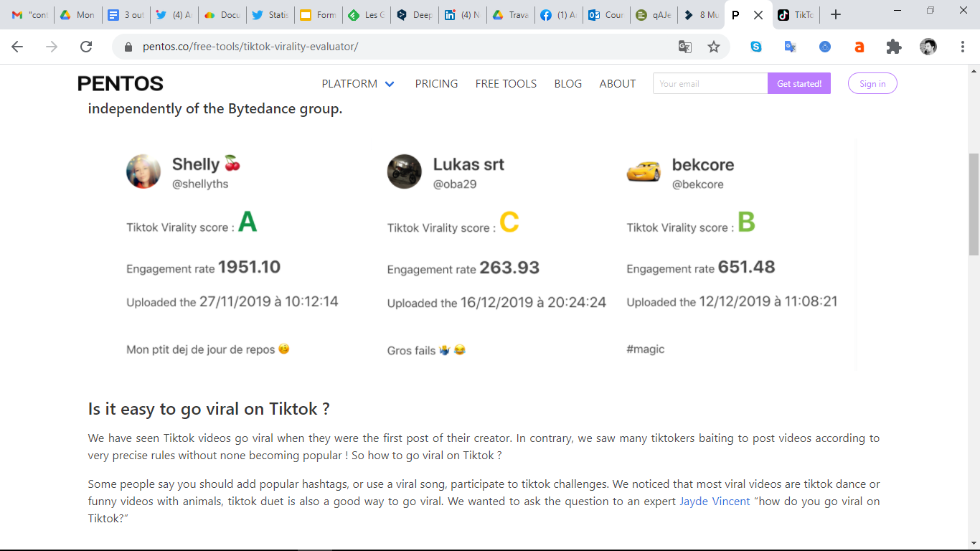Open the Chrome three-dot menu

click(963, 47)
